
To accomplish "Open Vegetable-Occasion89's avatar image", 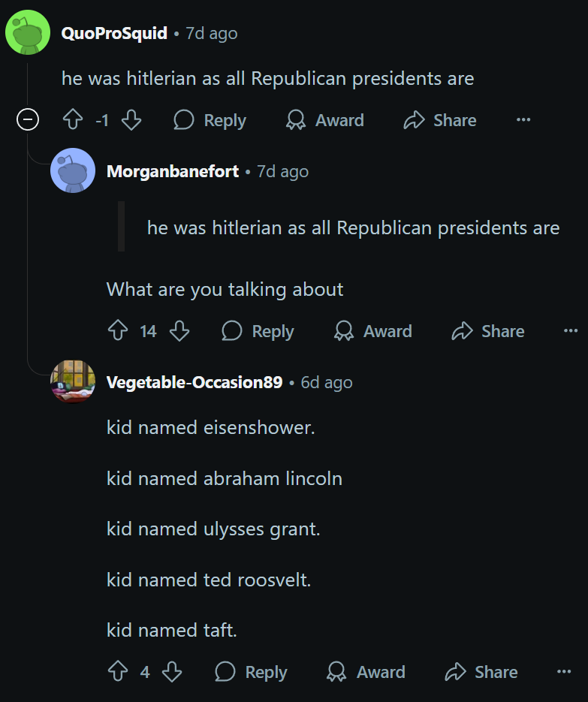I will (x=73, y=381).
